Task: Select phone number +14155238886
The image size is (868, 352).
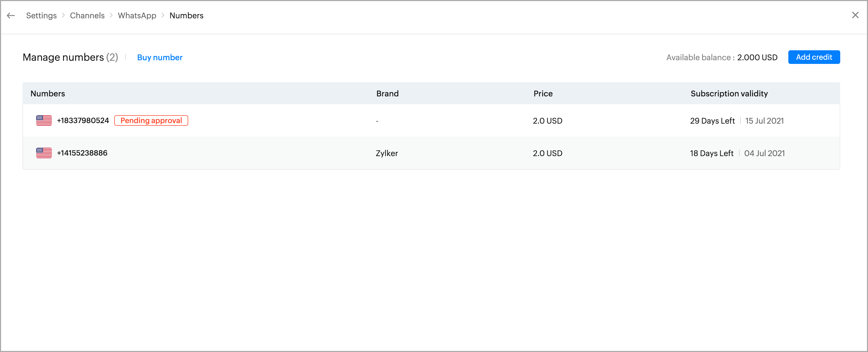Action: [x=82, y=153]
